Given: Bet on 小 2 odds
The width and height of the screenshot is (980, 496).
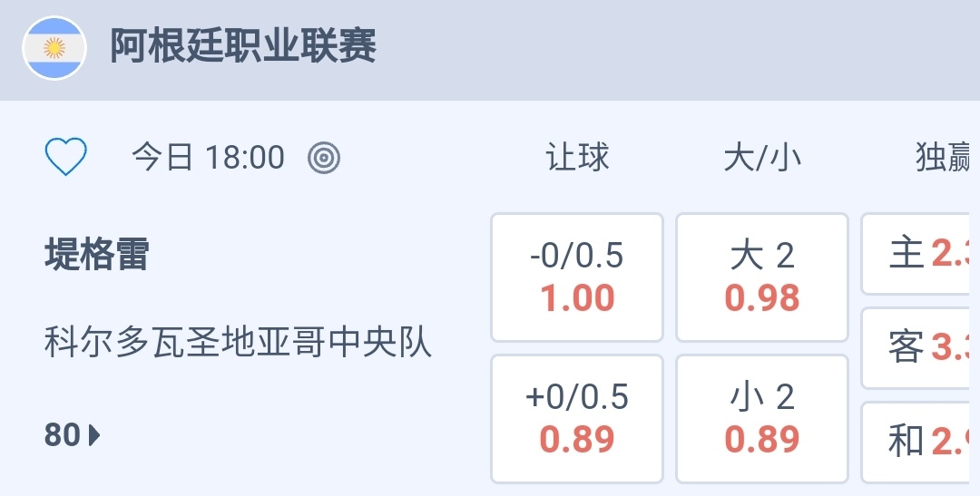Looking at the screenshot, I should (x=762, y=418).
